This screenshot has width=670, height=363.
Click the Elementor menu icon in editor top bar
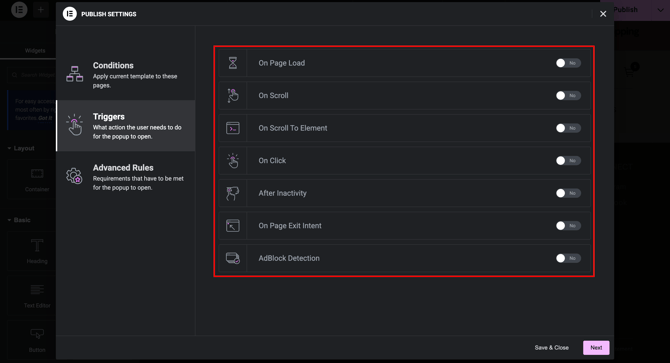click(x=19, y=9)
